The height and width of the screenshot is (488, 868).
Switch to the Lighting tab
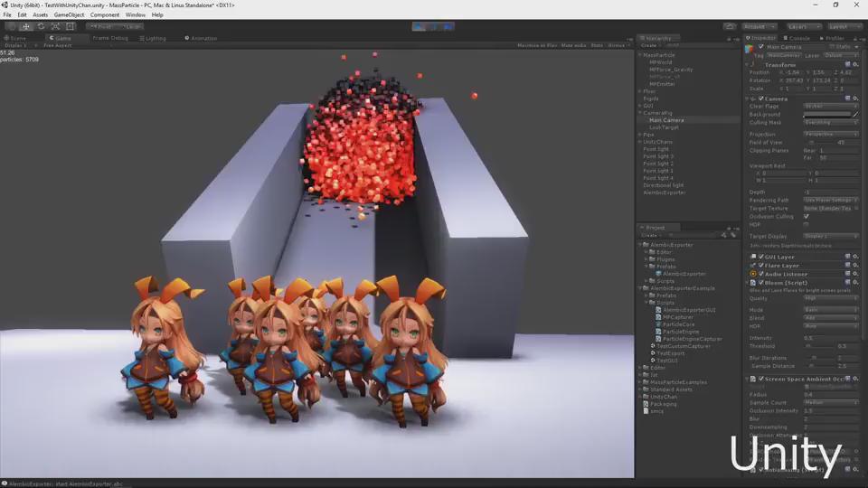[153, 38]
